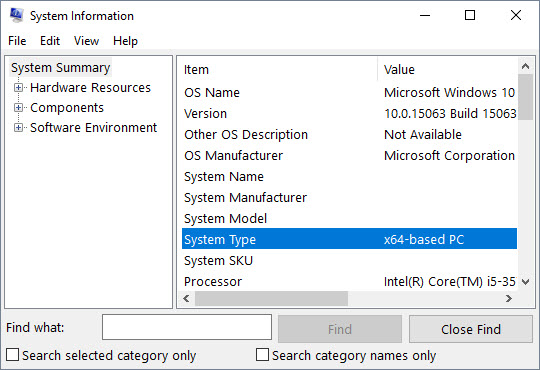The image size is (540, 370).
Task: Select the Version row
Action: point(349,114)
